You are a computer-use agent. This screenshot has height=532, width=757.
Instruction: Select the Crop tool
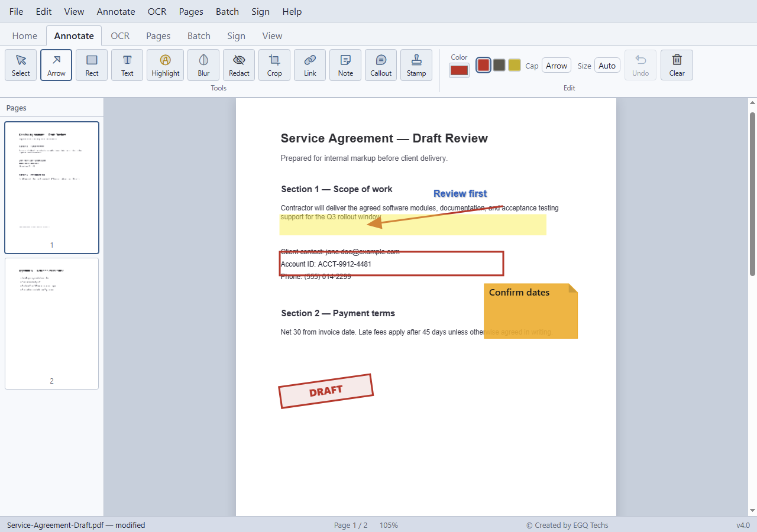click(x=274, y=65)
